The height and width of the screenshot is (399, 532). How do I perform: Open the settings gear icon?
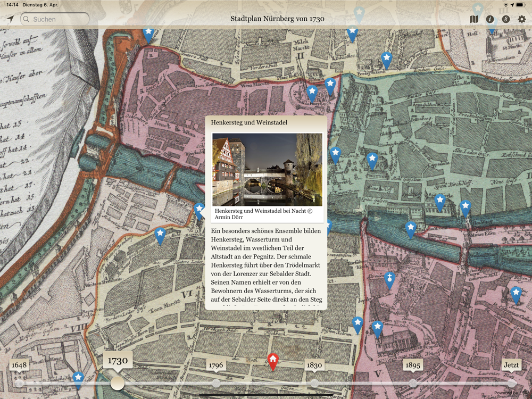click(x=522, y=19)
